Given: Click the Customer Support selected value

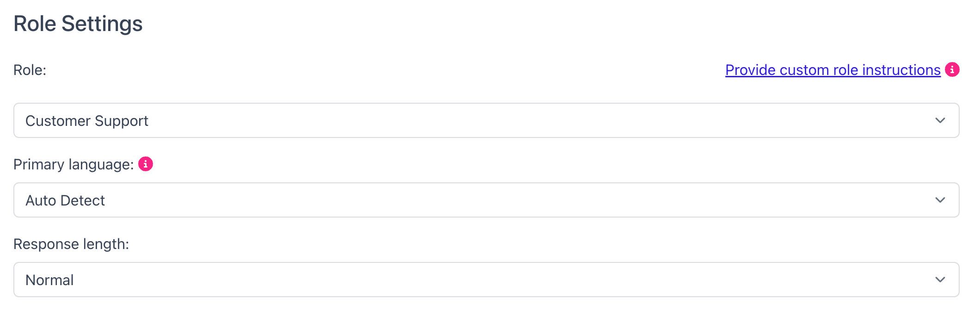Looking at the screenshot, I should click(x=87, y=121).
